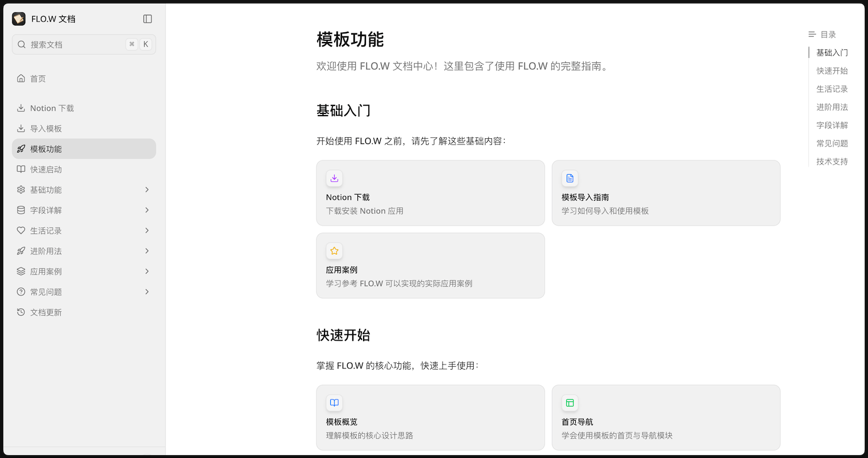Viewport: 868px width, 458px height.
Task: Click the FLO.W app logo icon
Action: pyautogui.click(x=19, y=19)
